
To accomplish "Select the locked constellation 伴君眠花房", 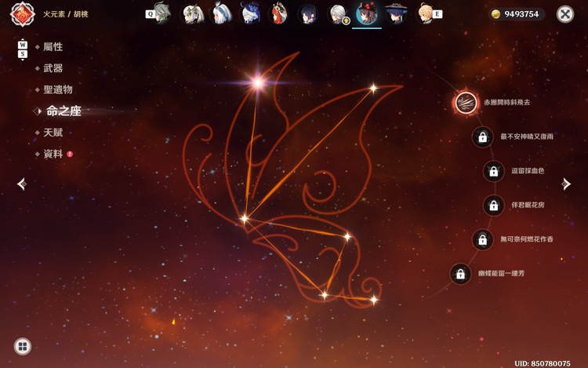I will (493, 206).
